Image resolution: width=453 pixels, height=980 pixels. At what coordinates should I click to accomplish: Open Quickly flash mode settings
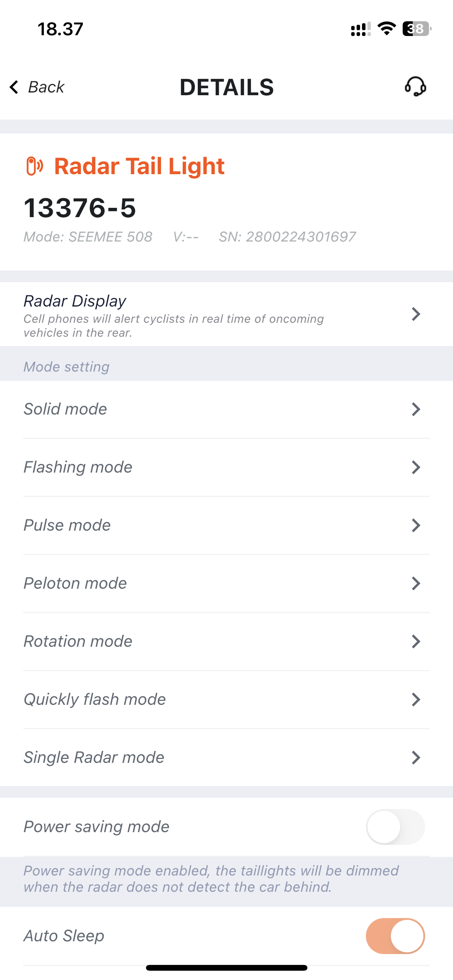pyautogui.click(x=226, y=700)
